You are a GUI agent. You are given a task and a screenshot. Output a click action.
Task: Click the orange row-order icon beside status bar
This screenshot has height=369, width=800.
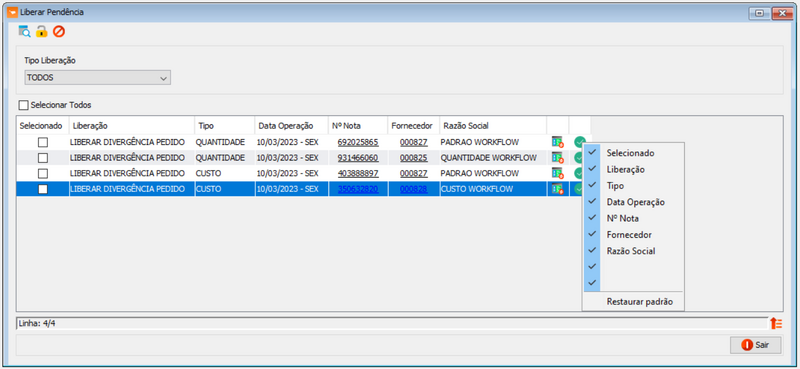click(776, 323)
